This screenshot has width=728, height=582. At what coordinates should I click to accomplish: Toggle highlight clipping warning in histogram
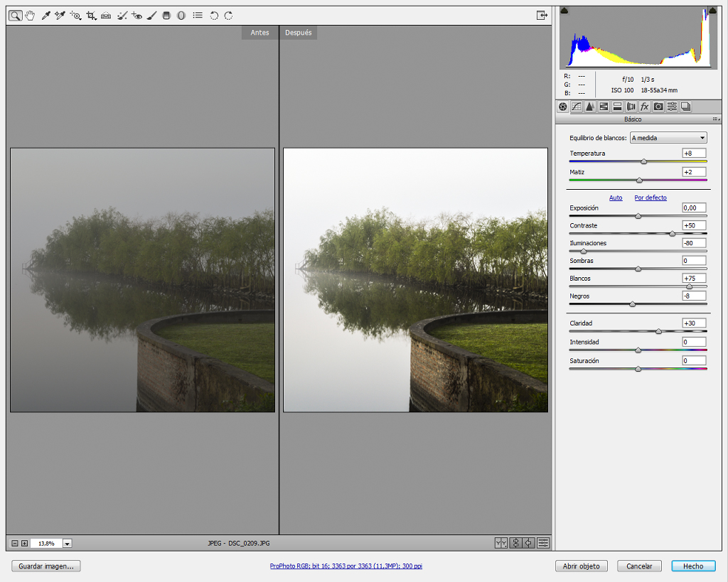tap(712, 10)
